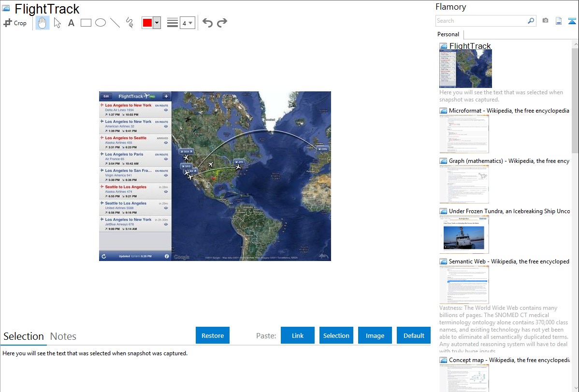Viewport: 579px width, 392px height.
Task: Pick the freehand squiggle drawing tool
Action: (x=130, y=23)
